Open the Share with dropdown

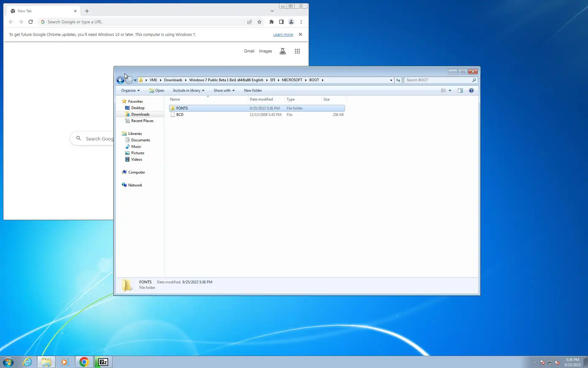224,90
